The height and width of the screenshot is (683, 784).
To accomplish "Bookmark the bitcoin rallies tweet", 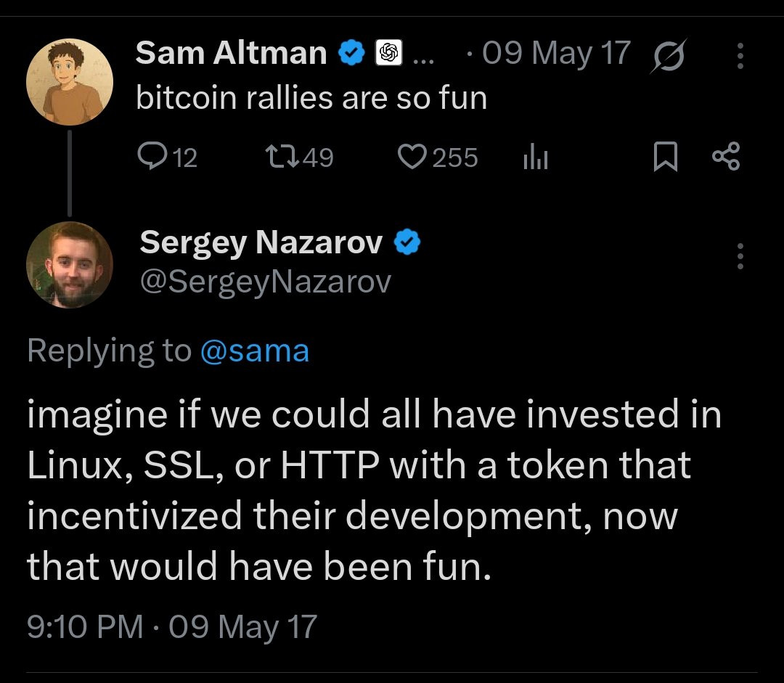I will click(x=665, y=158).
